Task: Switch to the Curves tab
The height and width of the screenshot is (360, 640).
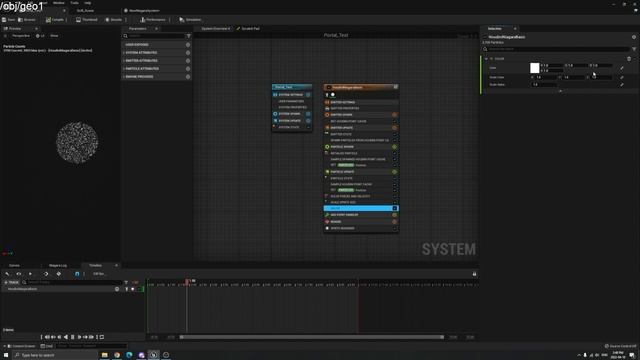Action: tap(14, 266)
